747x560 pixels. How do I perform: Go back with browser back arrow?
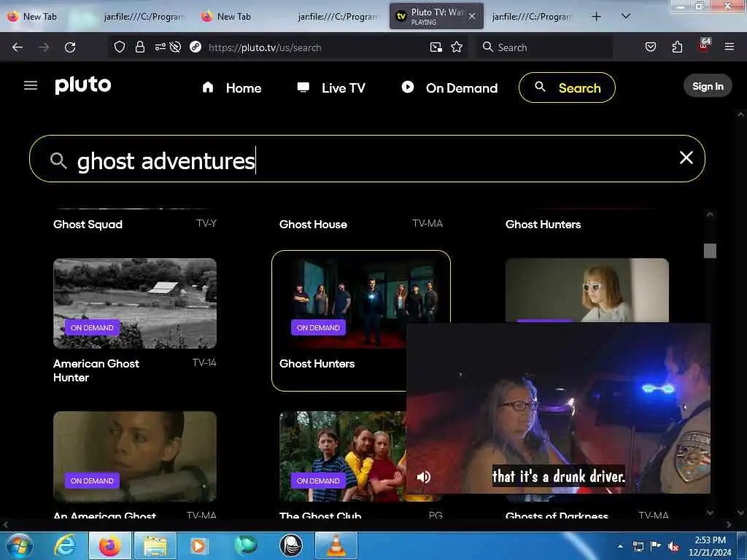coord(18,47)
